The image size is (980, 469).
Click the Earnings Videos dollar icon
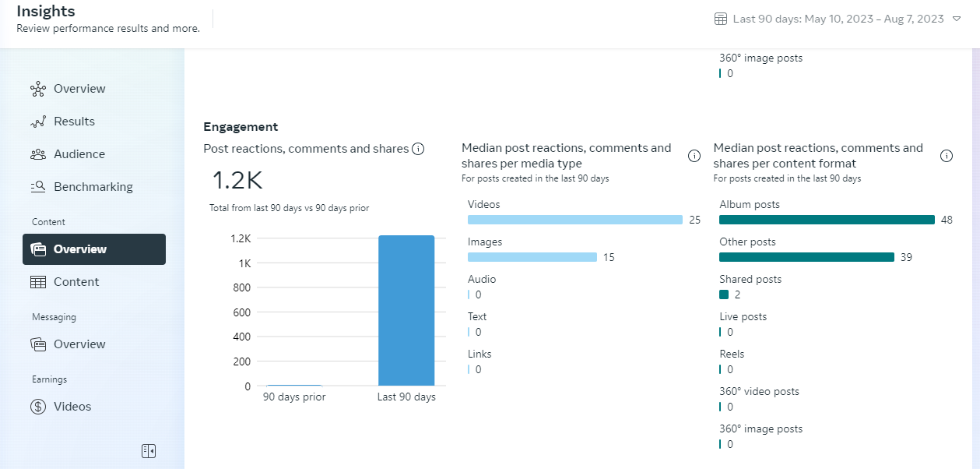click(x=38, y=407)
